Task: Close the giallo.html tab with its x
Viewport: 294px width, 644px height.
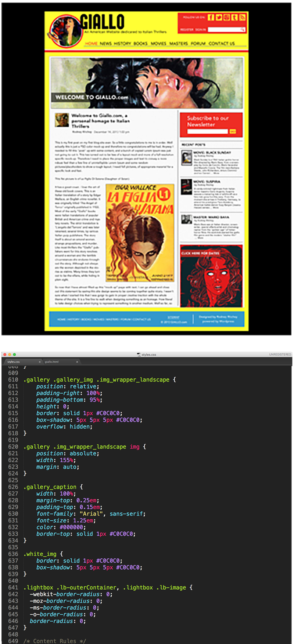Action: coord(77,362)
